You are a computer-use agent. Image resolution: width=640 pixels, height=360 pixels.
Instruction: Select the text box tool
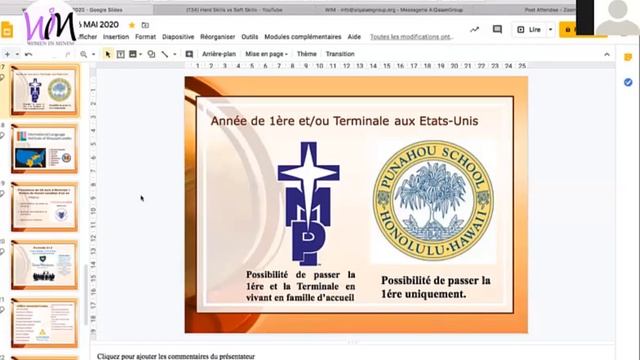[x=120, y=54]
